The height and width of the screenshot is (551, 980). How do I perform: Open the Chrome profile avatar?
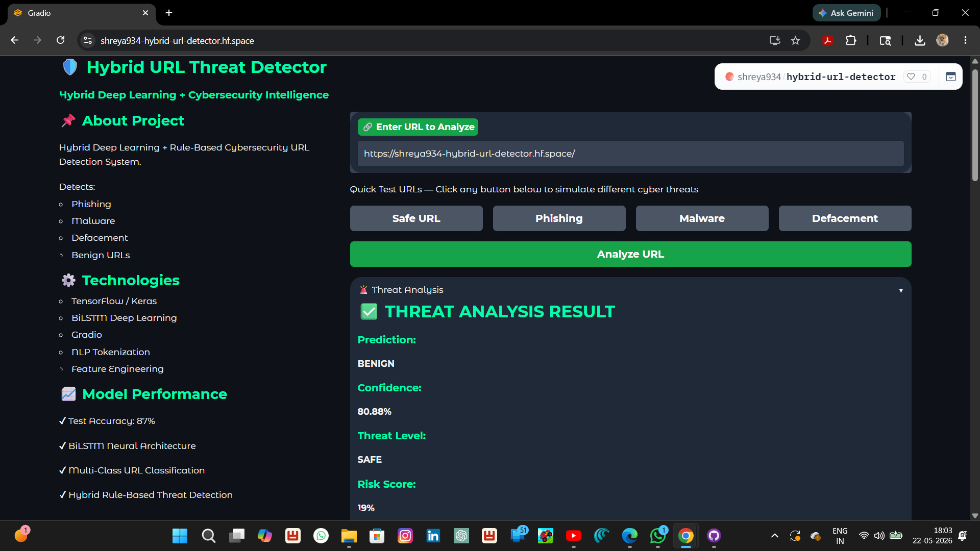[942, 40]
